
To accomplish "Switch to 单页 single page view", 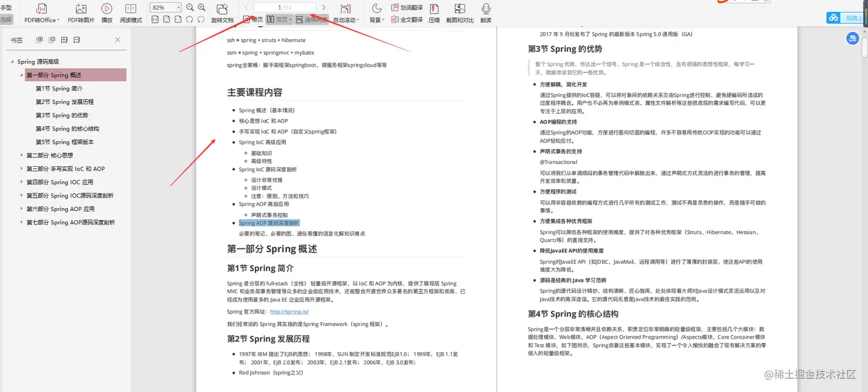I will (x=253, y=20).
